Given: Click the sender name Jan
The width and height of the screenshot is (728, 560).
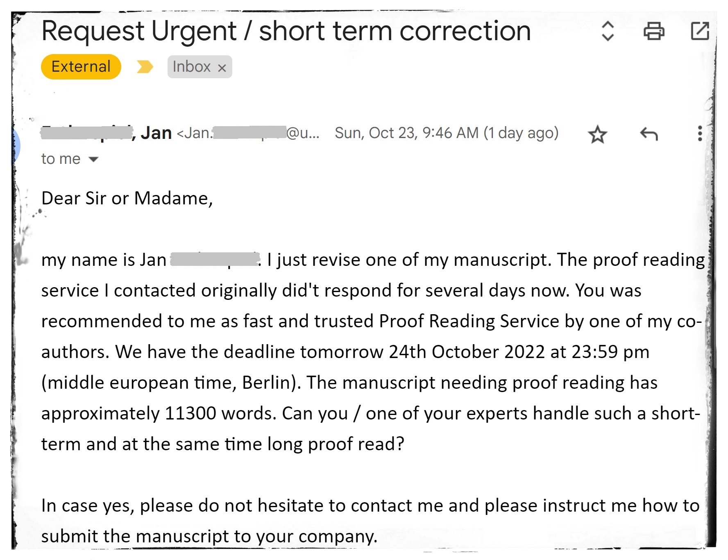Looking at the screenshot, I should pyautogui.click(x=156, y=133).
